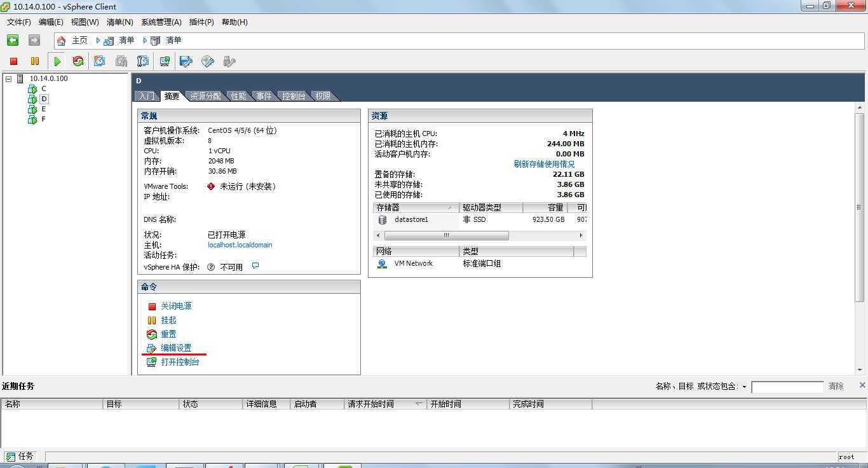This screenshot has width=868, height=468.
Task: Switch to the 控制台 tab
Action: pyautogui.click(x=294, y=96)
